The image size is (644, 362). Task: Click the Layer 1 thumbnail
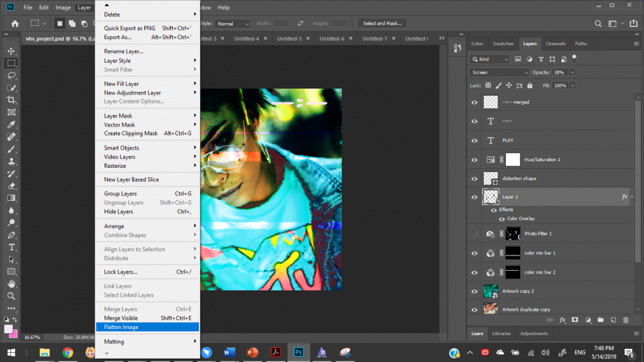[490, 196]
